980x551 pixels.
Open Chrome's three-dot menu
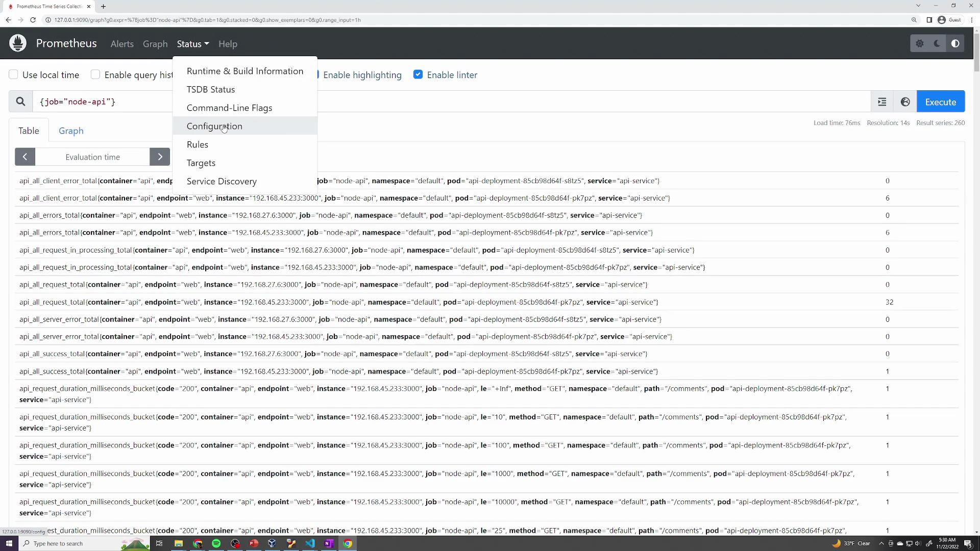pyautogui.click(x=972, y=20)
